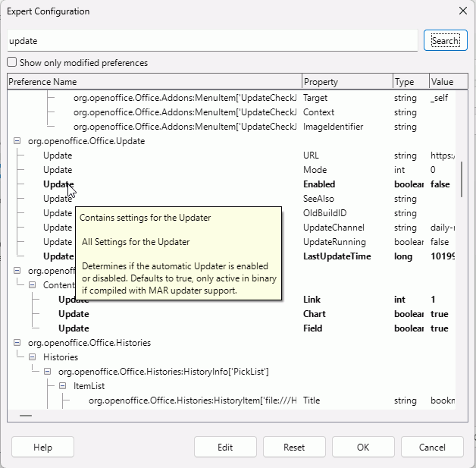Collapse the ItemList tree node
476x468 pixels.
63,386
